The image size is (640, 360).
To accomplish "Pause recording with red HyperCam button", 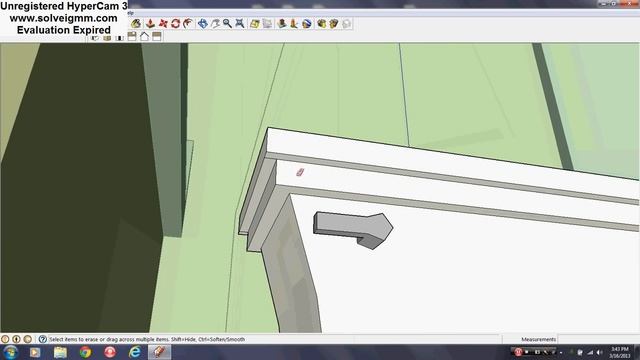I will (518, 352).
